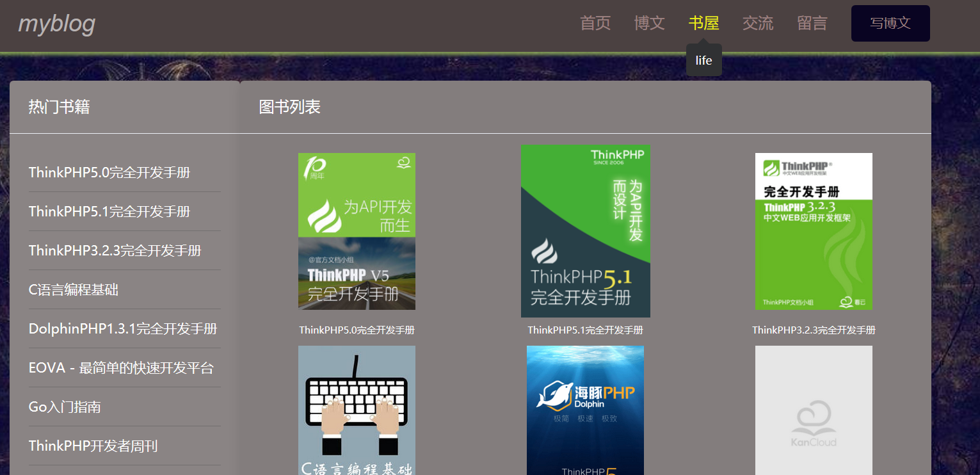
Task: Open the 留言 navigation menu item
Action: [812, 23]
